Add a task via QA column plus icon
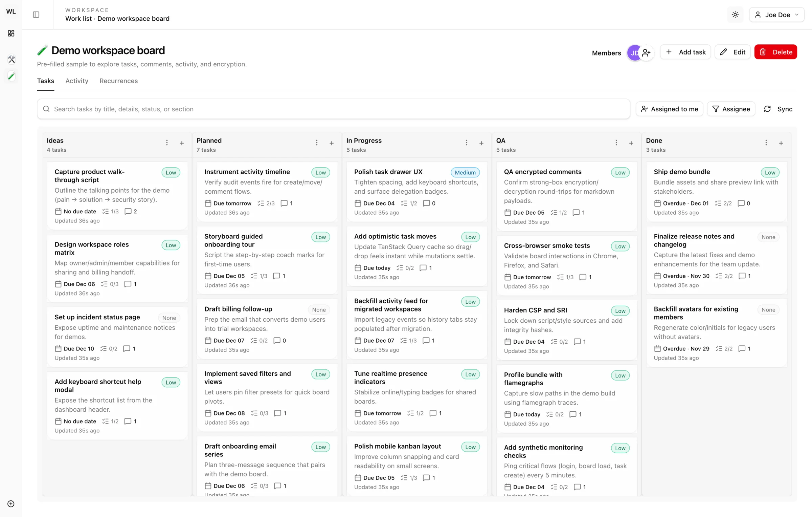This screenshot has width=812, height=517. tap(631, 143)
